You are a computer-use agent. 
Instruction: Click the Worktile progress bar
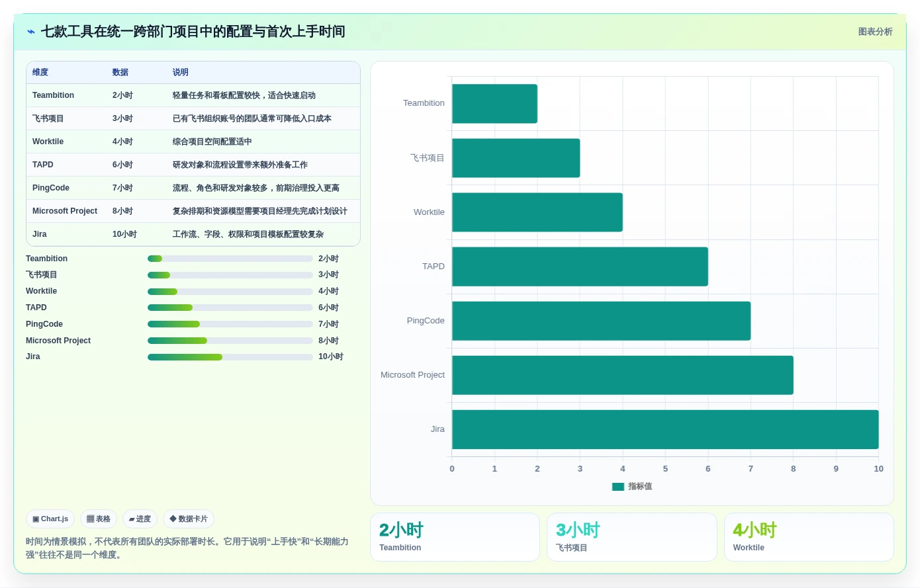(230, 292)
